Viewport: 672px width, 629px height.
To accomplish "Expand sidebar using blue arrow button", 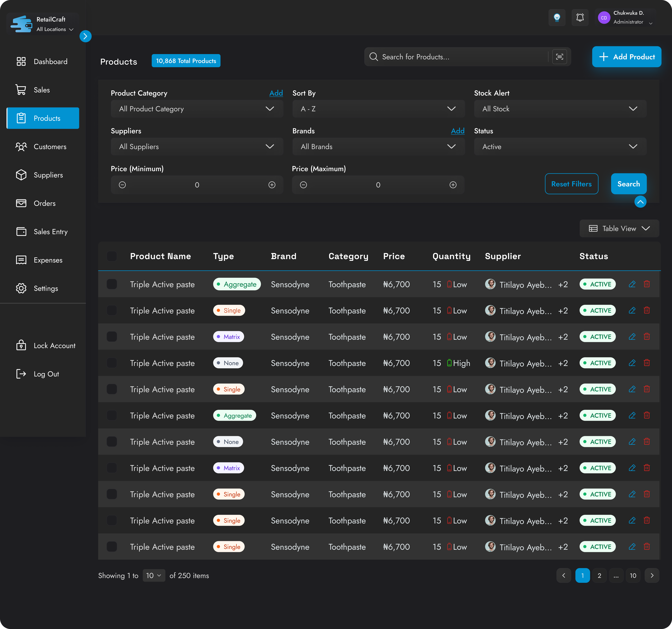I will pos(85,36).
